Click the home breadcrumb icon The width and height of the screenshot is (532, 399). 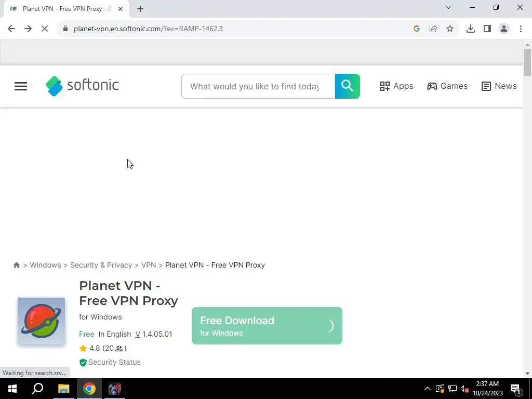tap(16, 265)
